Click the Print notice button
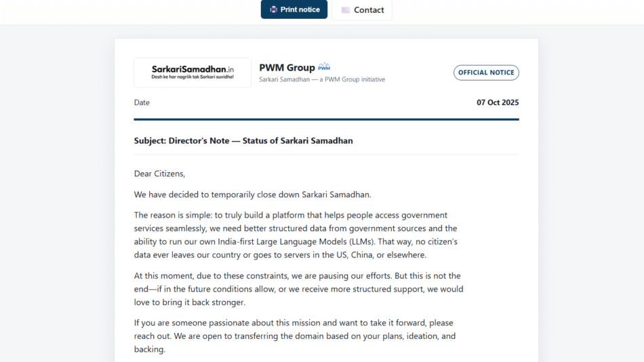 (294, 9)
